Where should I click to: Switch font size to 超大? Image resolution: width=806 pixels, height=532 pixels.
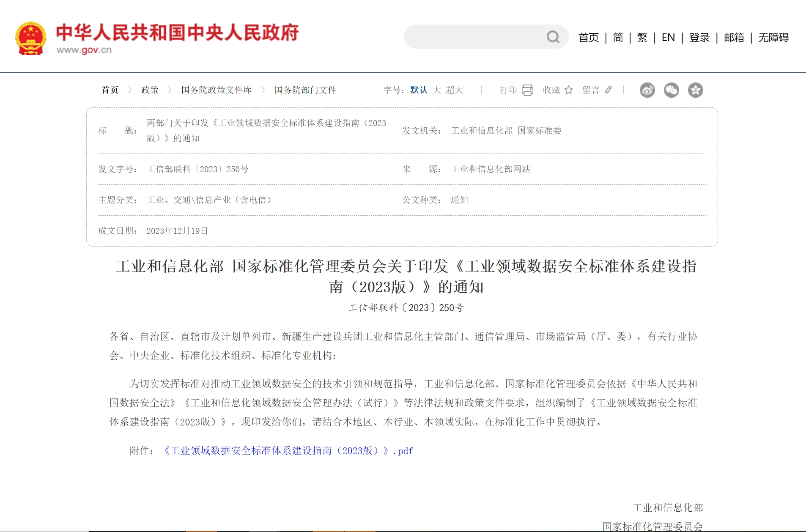coord(455,90)
